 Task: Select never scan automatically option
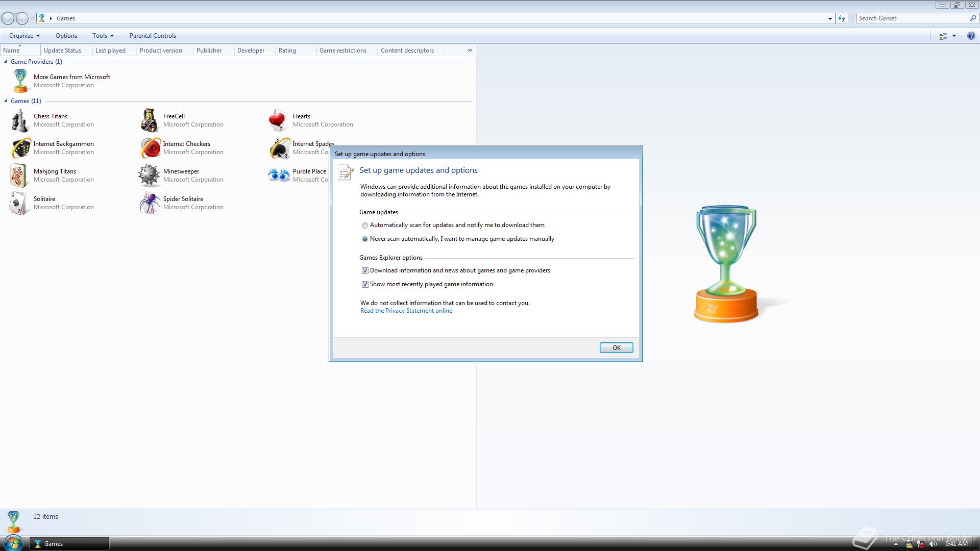364,239
